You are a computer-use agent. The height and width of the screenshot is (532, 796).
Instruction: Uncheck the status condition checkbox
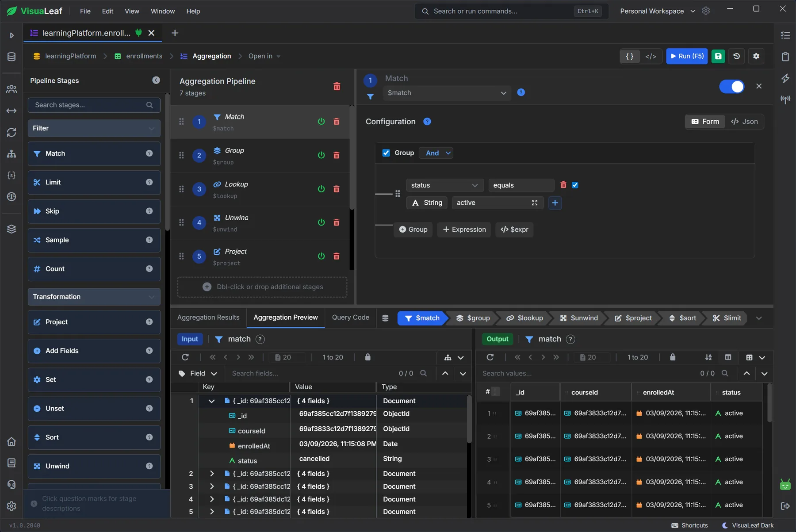(575, 185)
